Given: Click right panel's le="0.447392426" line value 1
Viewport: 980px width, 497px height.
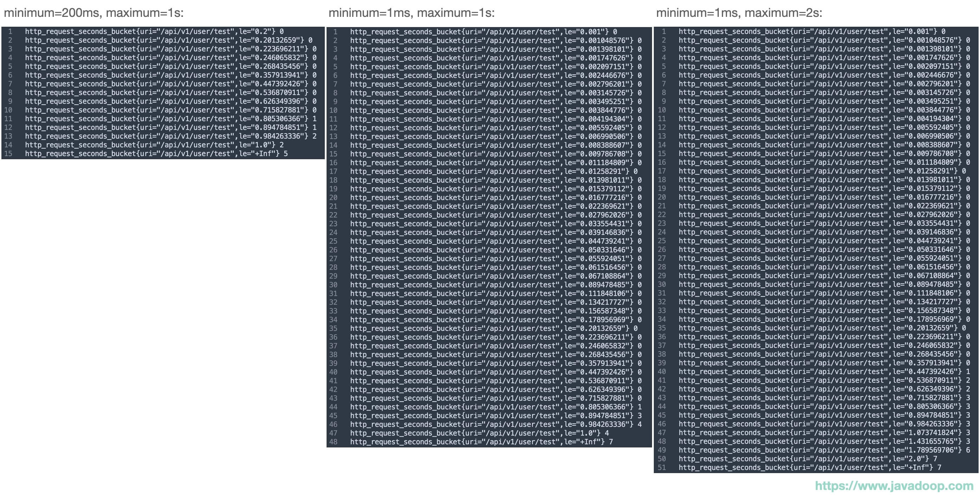Looking at the screenshot, I should (968, 372).
